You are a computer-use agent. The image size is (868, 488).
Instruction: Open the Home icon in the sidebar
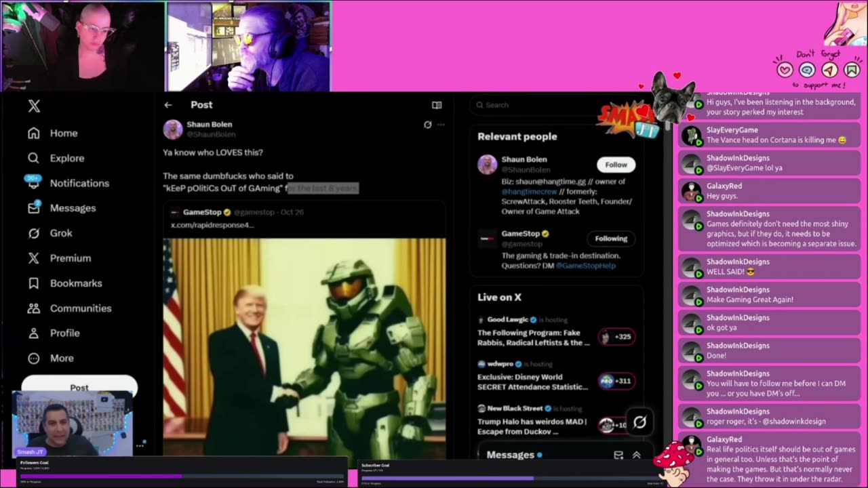(x=33, y=134)
